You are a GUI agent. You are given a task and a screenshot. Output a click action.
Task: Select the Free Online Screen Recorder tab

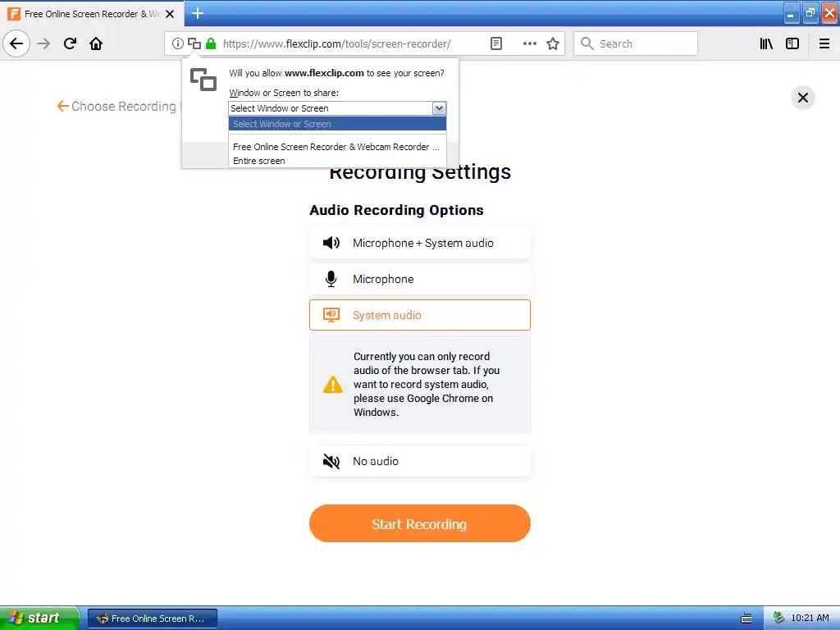tap(91, 14)
